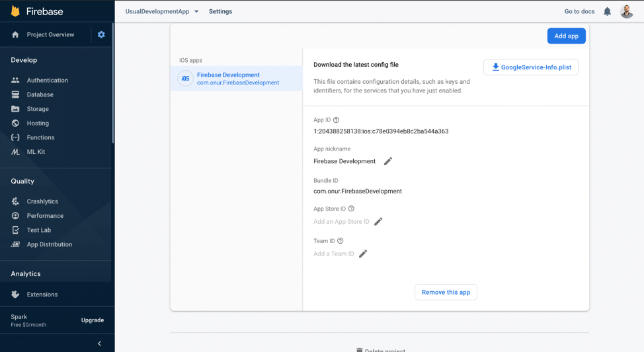Click the Performance gauge icon
This screenshot has width=644, height=352.
15,215
